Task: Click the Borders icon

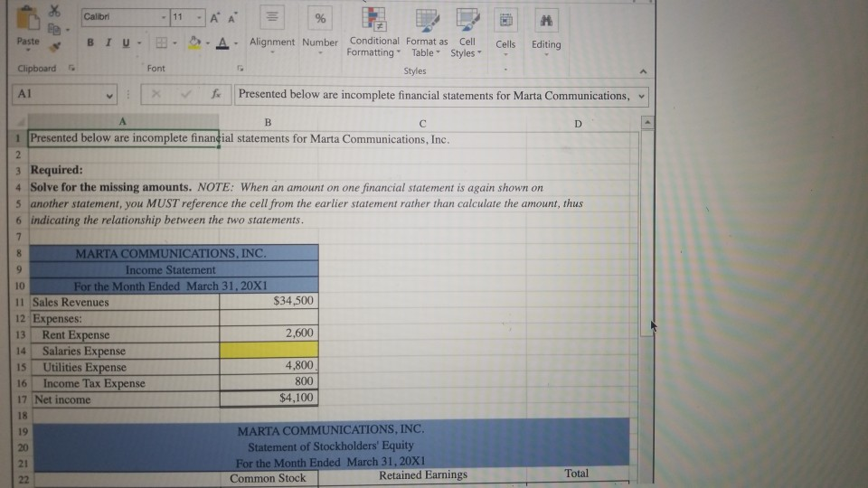Action: [161, 42]
